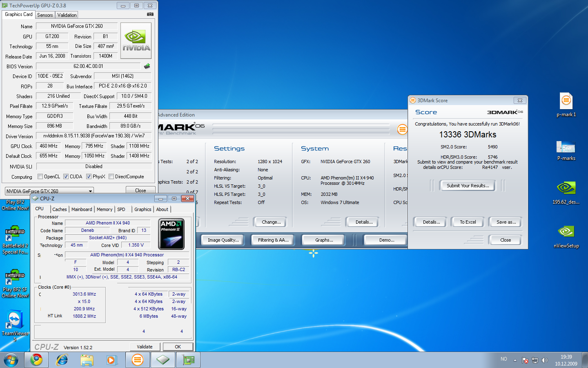This screenshot has height=368, width=588.
Task: Open Windows Media Player from taskbar
Action: coord(111,360)
